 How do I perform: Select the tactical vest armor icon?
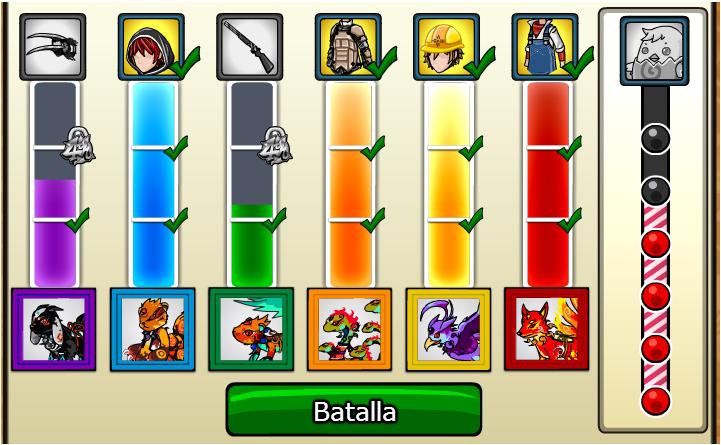pos(349,47)
